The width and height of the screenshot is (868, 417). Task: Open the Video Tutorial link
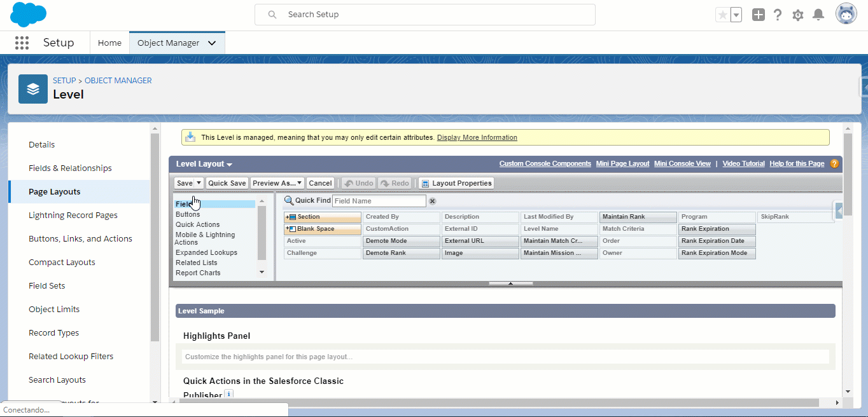click(744, 164)
